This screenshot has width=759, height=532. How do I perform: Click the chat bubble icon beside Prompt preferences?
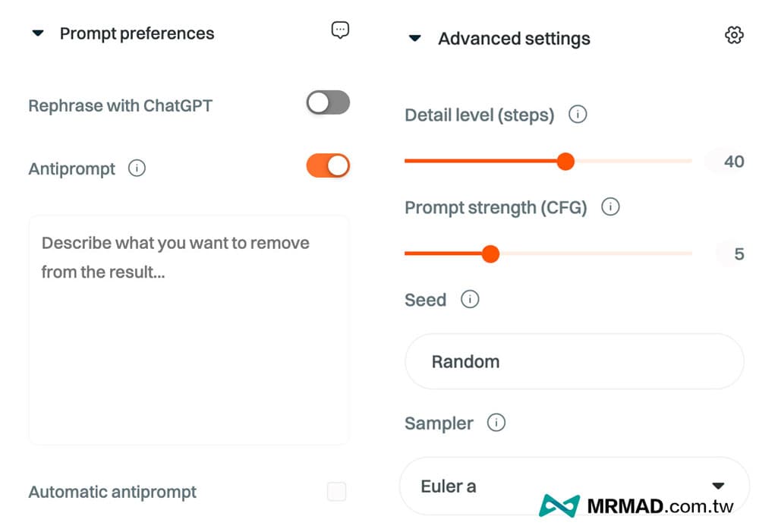pos(340,30)
